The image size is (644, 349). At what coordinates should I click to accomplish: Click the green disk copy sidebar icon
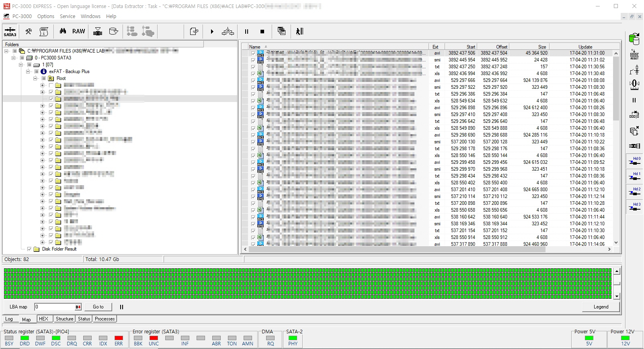(x=634, y=39)
